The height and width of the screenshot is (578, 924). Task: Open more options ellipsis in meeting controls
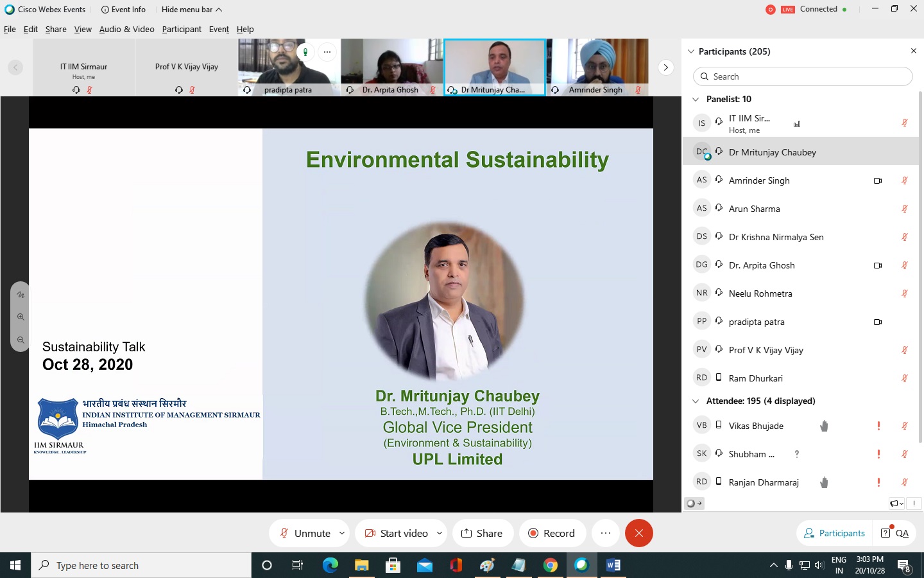[x=606, y=533]
